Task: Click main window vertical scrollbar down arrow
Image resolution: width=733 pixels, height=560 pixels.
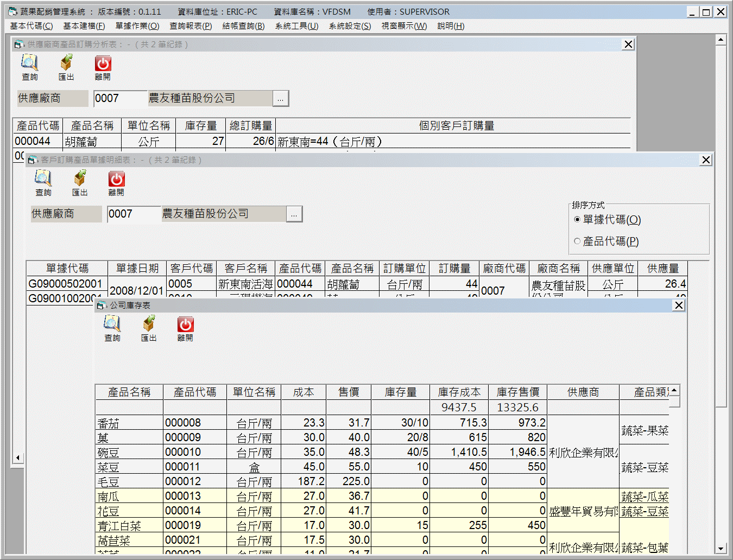Action: (x=721, y=549)
